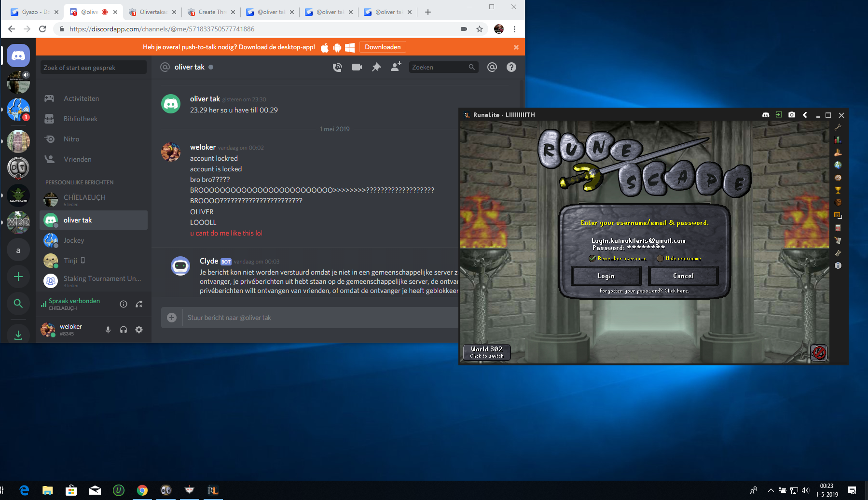Open RuneLite screen markers panel
The image size is (868, 500).
click(838, 215)
